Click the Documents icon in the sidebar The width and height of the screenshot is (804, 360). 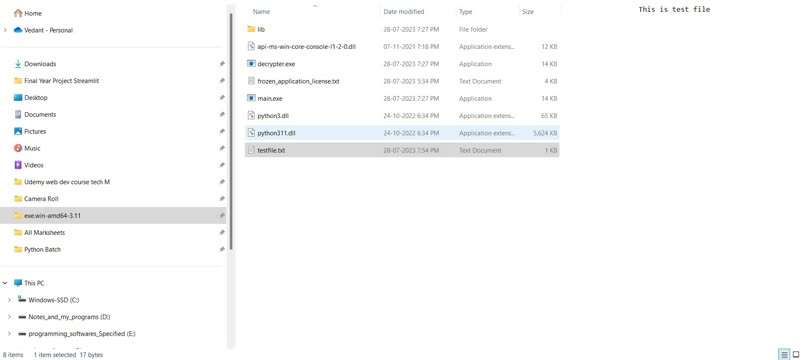(x=18, y=114)
